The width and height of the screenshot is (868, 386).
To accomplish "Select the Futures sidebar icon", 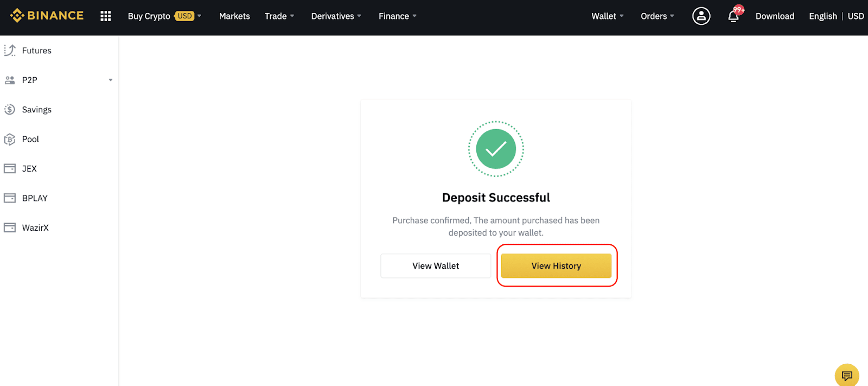I will coord(10,50).
